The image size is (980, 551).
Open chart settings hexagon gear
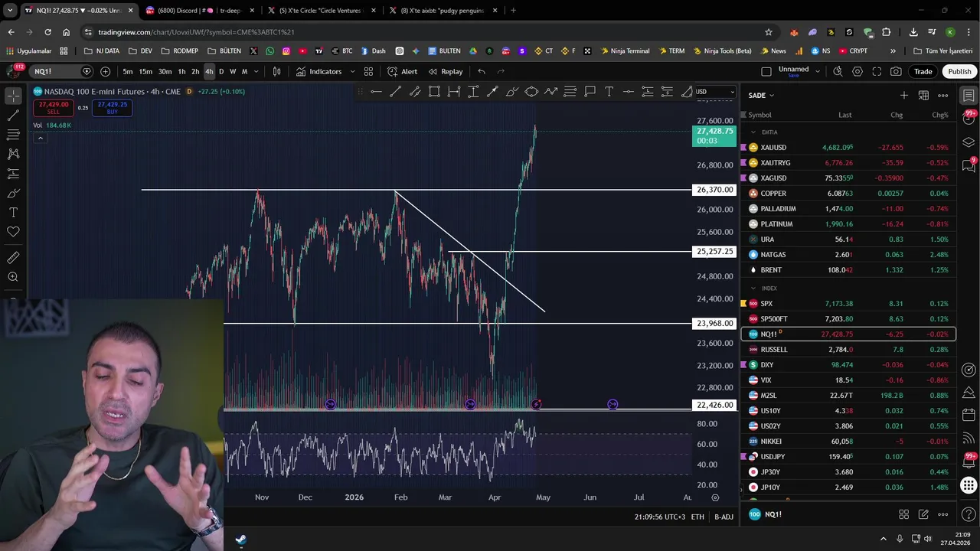pos(857,71)
